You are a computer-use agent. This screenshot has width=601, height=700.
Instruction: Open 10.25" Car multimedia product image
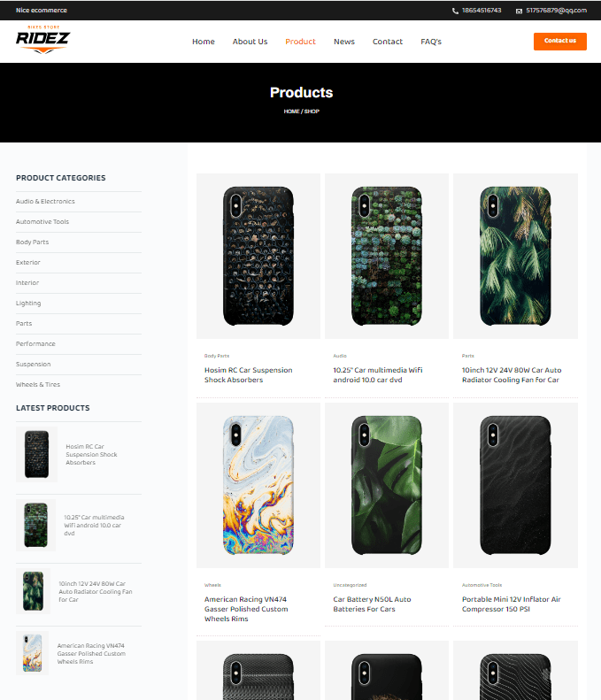[x=387, y=256]
